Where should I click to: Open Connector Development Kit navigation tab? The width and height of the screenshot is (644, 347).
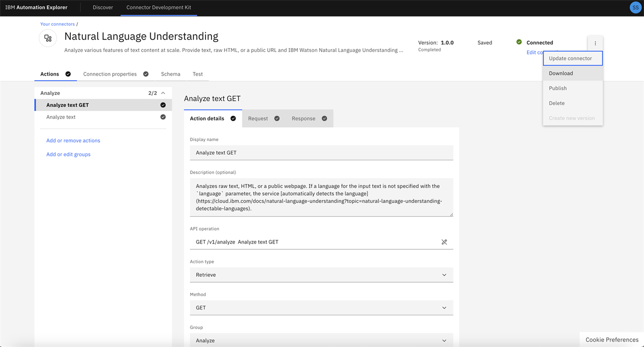159,8
